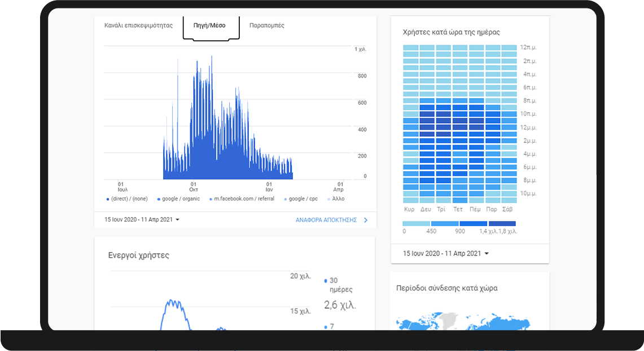Click the Περίοδοι σύνδεσης κατά χώρα title
This screenshot has width=644, height=351.
click(x=447, y=288)
